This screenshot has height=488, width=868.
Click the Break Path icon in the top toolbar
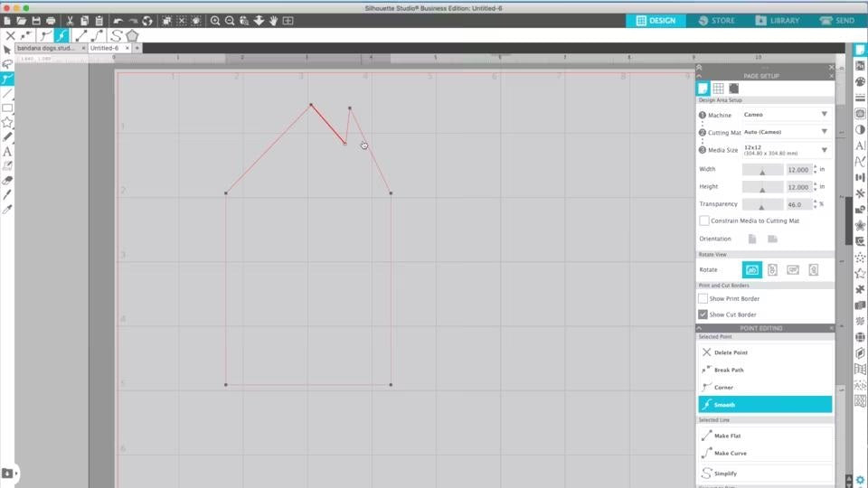(25, 35)
